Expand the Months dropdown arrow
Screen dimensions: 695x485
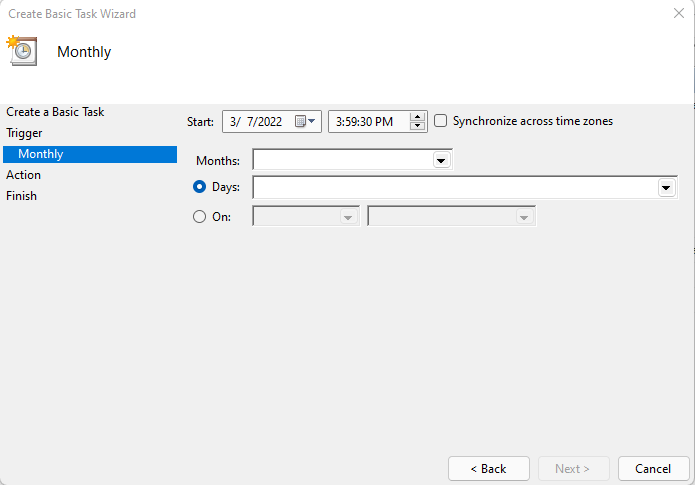[x=441, y=160]
